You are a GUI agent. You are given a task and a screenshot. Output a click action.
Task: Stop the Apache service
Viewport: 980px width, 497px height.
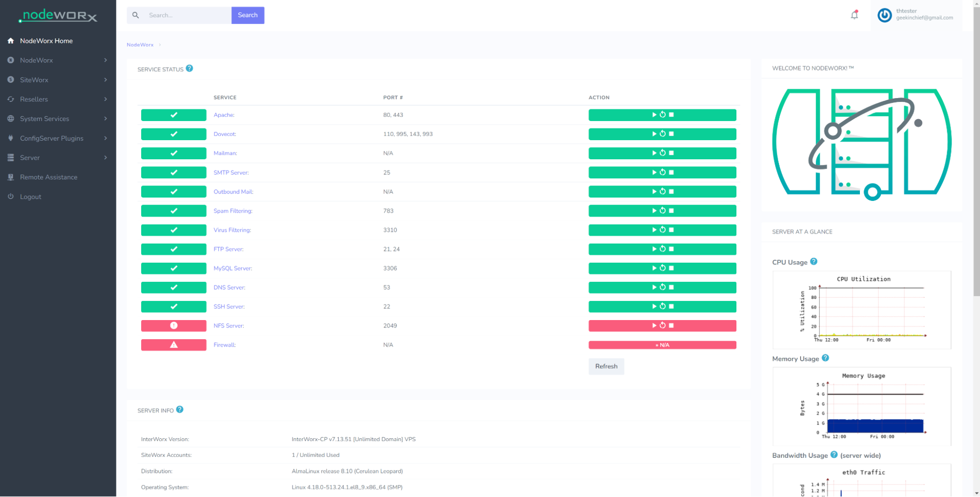point(671,115)
